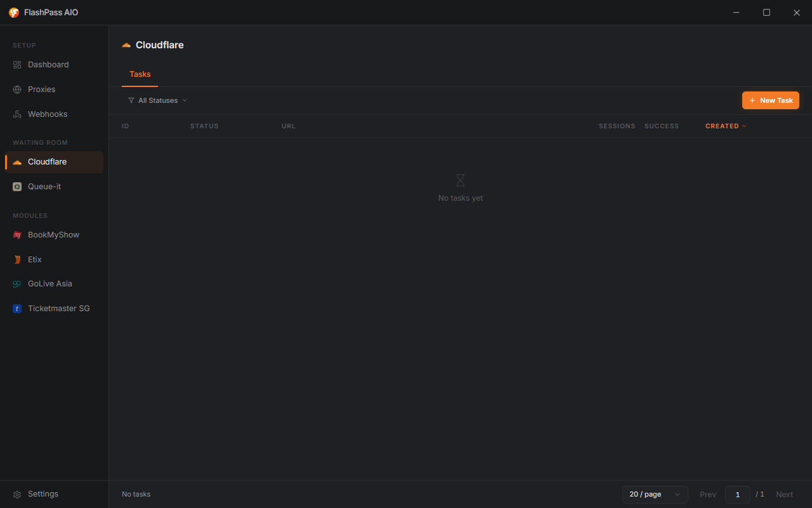Viewport: 812px width, 508px height.
Task: Go to the Proxies page
Action: 54,90
